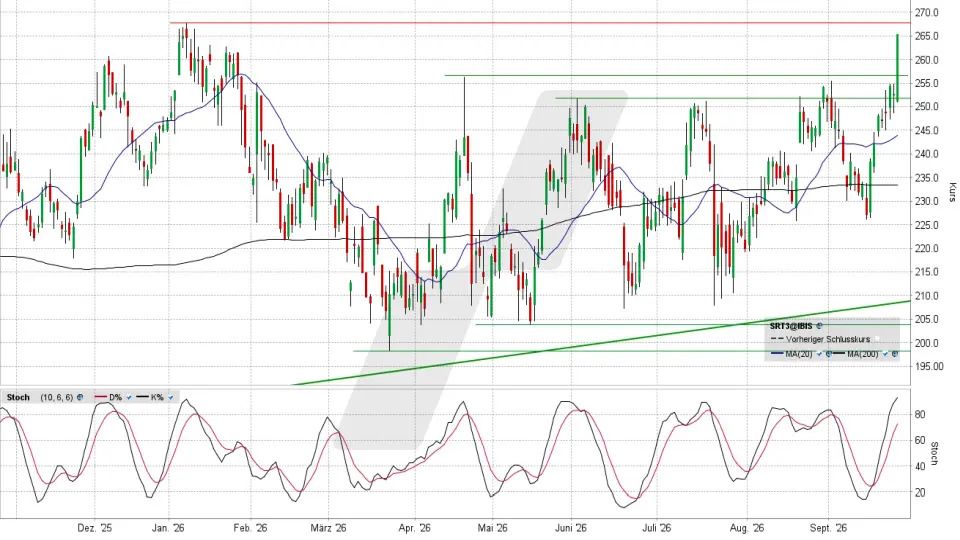960x540 pixels.
Task: Select the rising thick green trendline
Action: [x=603, y=342]
